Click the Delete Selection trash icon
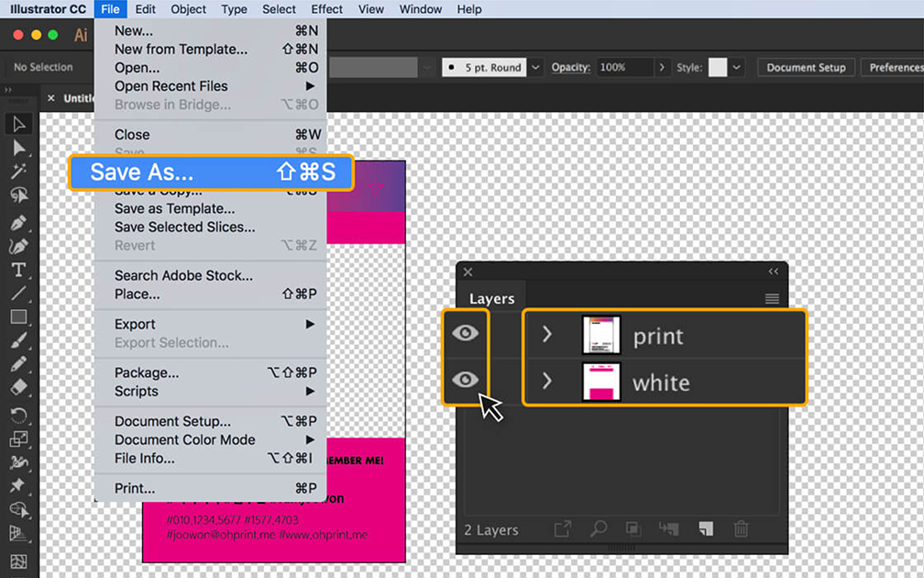 [741, 529]
